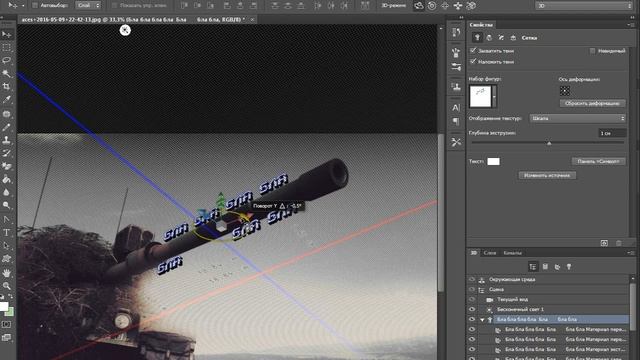Open the white text color swatch
Image resolution: width=640 pixels, height=360 pixels.
[493, 161]
